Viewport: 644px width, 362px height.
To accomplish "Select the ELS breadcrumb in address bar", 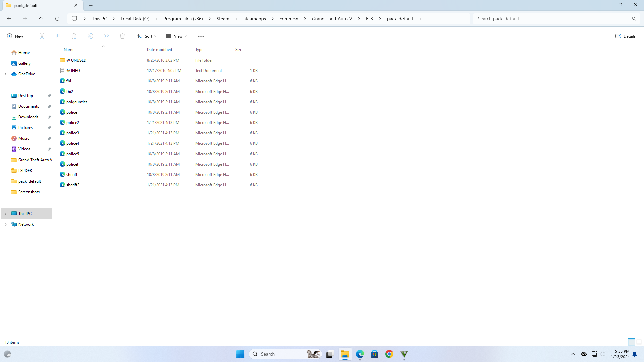I will coord(369,19).
